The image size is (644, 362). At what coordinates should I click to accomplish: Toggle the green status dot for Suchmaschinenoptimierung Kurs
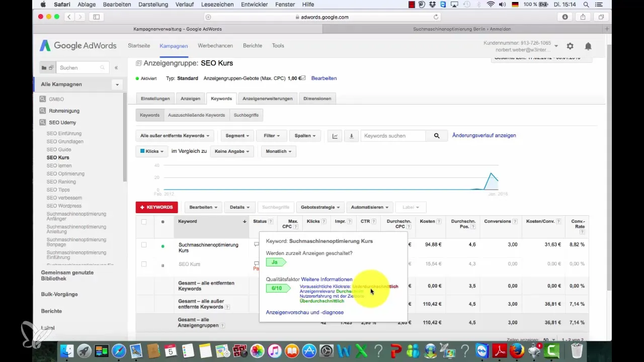coord(163,246)
